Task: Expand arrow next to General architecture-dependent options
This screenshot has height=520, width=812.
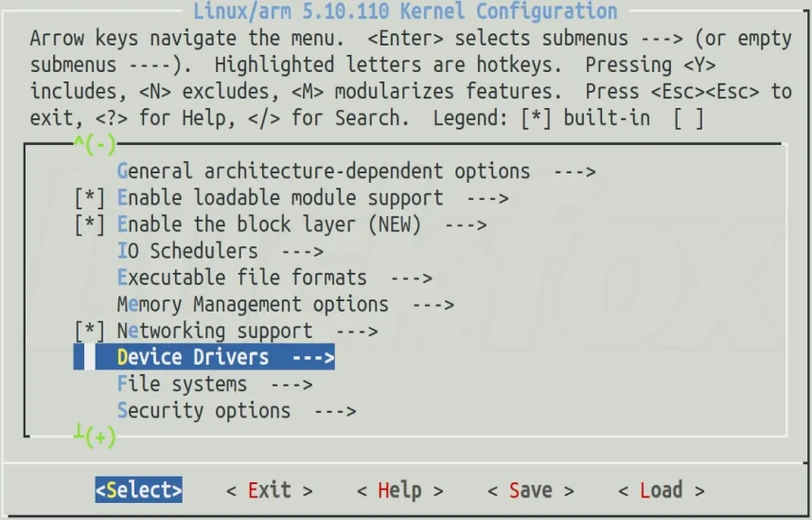Action: [x=574, y=171]
